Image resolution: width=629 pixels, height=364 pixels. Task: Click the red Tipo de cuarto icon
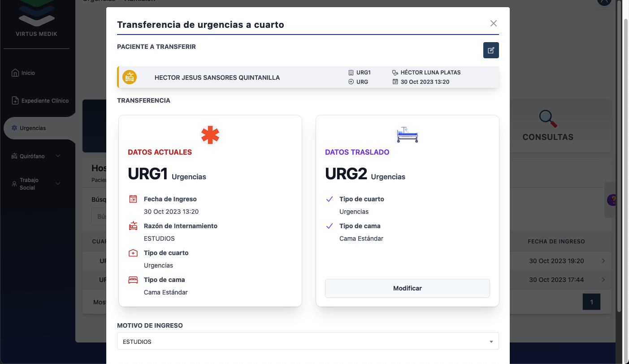(x=133, y=253)
